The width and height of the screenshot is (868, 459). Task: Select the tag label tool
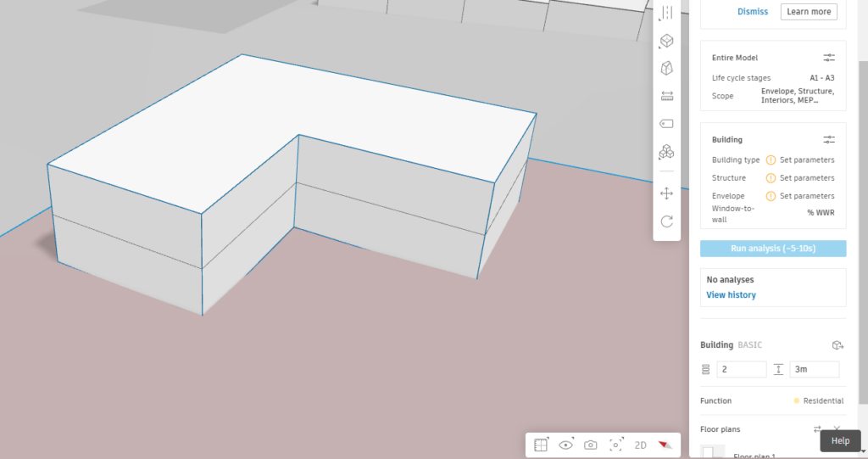click(x=666, y=124)
